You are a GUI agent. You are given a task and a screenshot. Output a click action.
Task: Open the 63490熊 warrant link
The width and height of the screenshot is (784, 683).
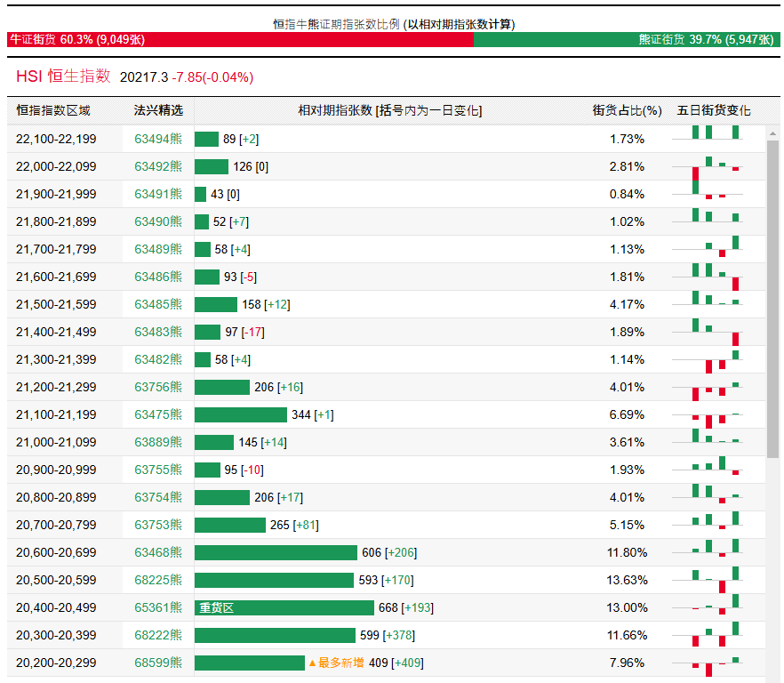point(158,221)
